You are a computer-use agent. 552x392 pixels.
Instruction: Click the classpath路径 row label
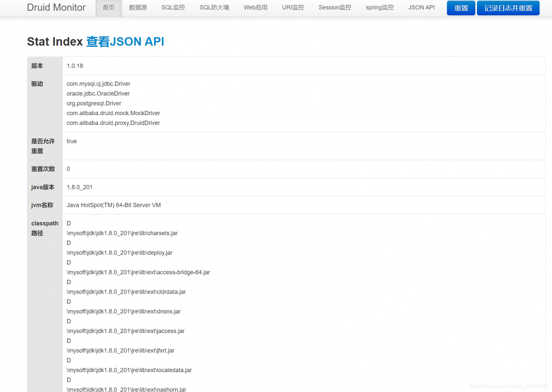click(x=45, y=228)
